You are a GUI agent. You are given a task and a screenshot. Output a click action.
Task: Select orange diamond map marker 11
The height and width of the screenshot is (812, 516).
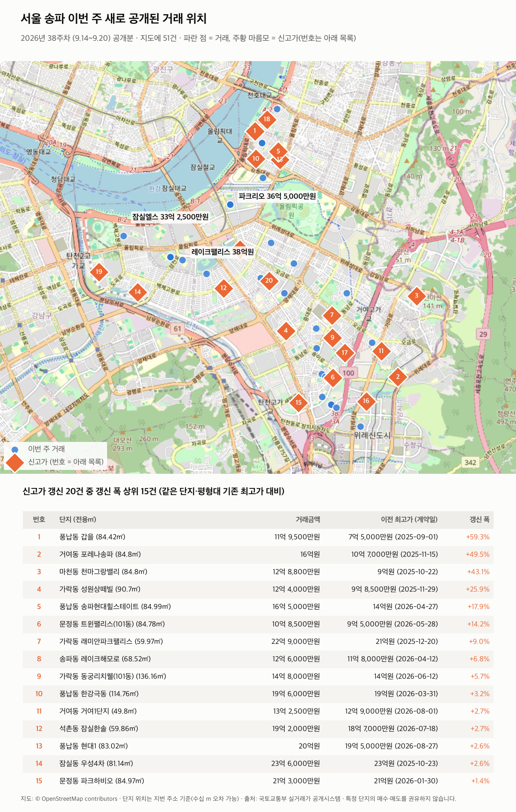pyautogui.click(x=381, y=351)
